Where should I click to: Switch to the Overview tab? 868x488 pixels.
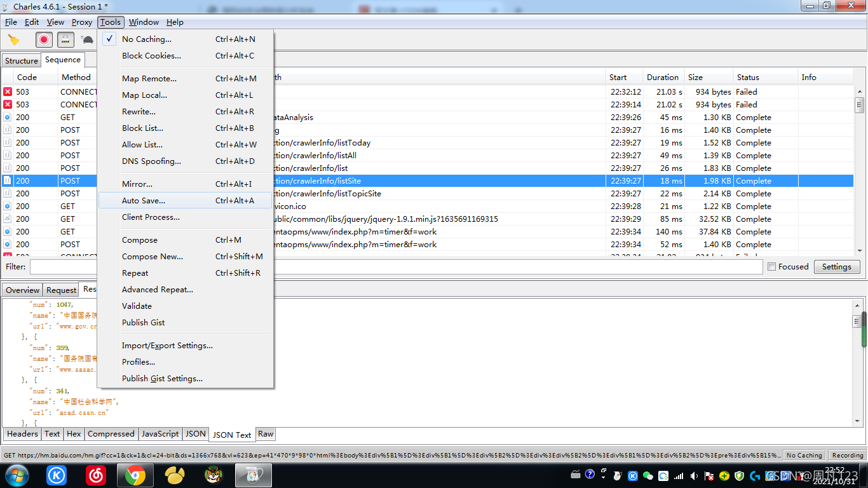23,290
